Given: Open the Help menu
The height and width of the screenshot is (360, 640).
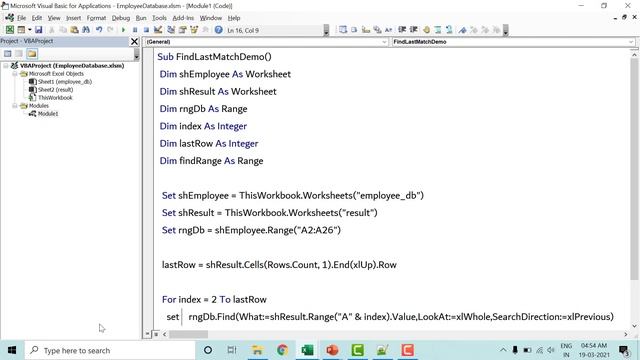Looking at the screenshot, I should (x=234, y=18).
